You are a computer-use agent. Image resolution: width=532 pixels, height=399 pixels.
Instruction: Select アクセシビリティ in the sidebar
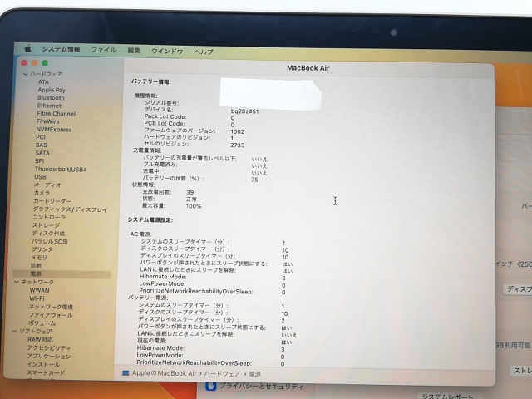(49, 347)
